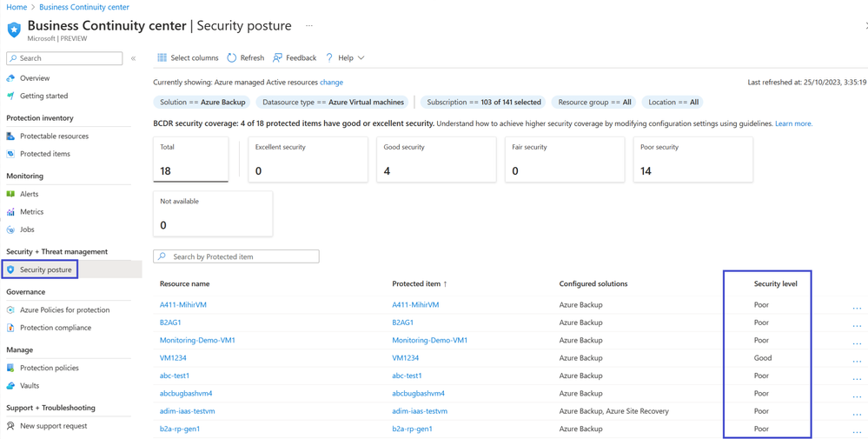This screenshot has width=868, height=439.
Task: Open the Location == All filter
Action: [673, 103]
